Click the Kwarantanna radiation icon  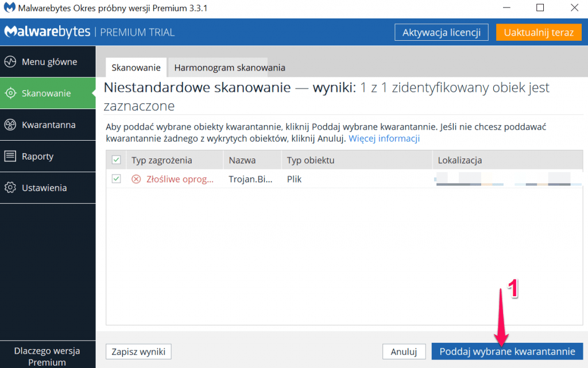(x=10, y=125)
